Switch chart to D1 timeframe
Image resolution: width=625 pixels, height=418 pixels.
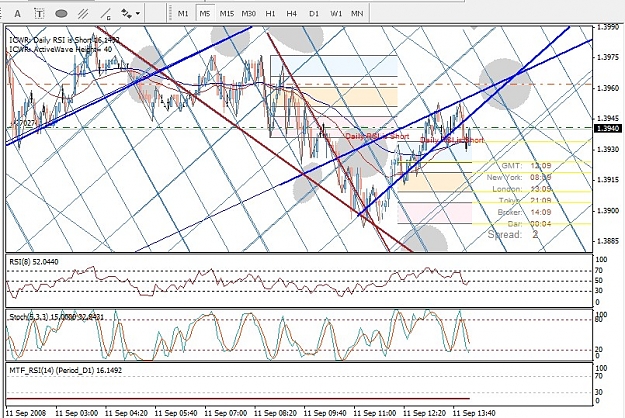tap(314, 14)
